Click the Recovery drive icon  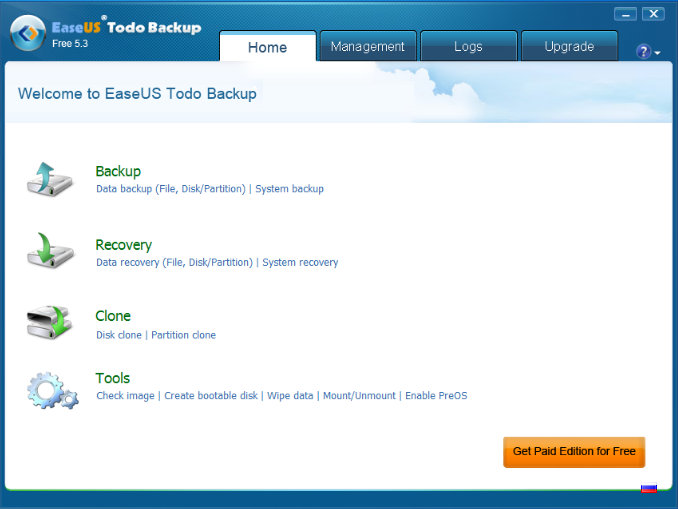click(x=51, y=251)
